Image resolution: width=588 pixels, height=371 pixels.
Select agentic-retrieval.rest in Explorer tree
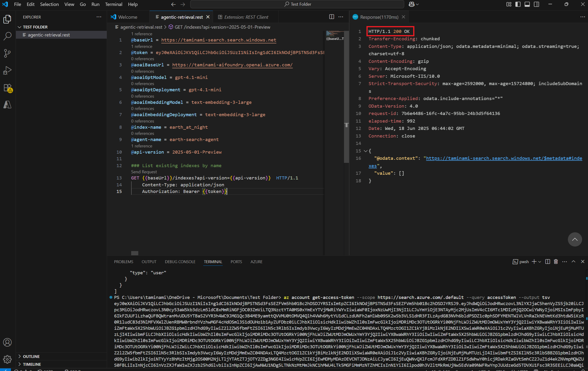(61, 35)
